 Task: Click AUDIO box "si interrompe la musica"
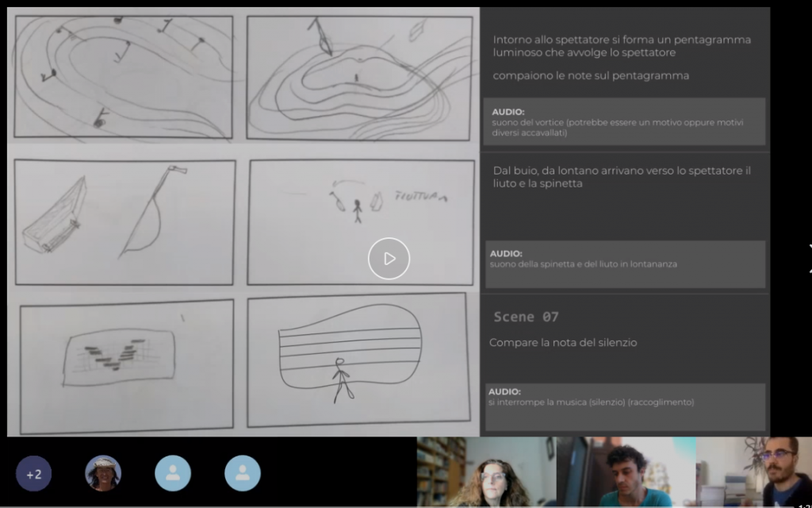pyautogui.click(x=624, y=406)
